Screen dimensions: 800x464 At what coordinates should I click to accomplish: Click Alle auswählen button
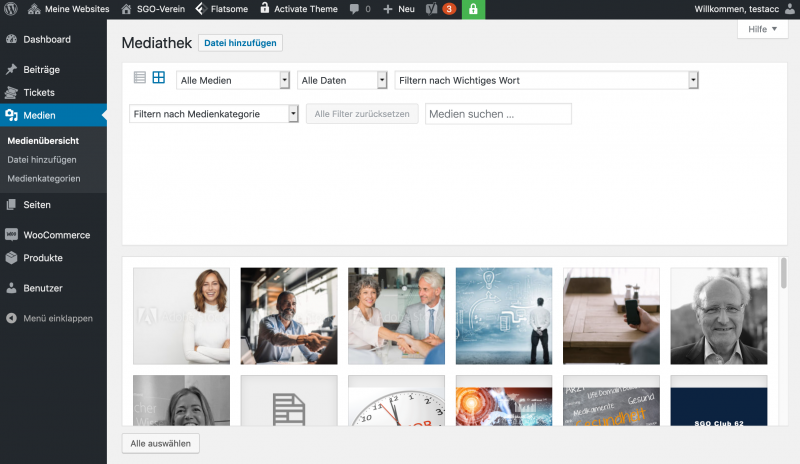(x=161, y=443)
